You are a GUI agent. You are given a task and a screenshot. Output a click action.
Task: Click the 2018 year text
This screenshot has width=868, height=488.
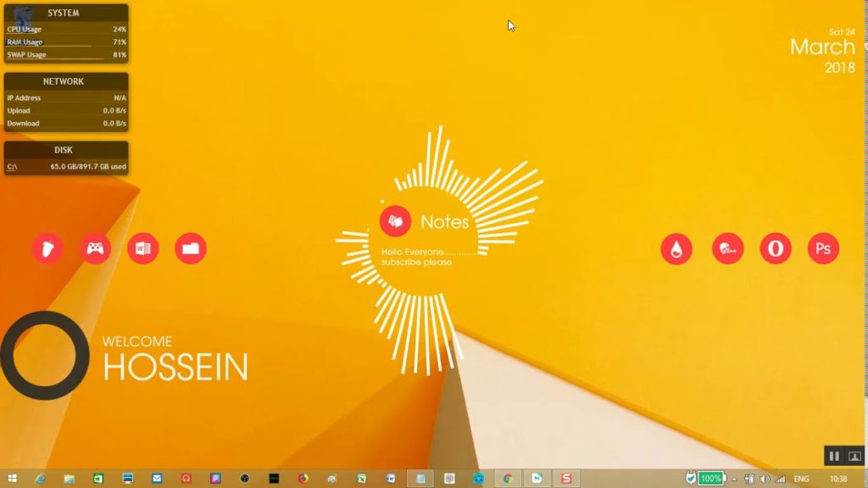coord(840,68)
